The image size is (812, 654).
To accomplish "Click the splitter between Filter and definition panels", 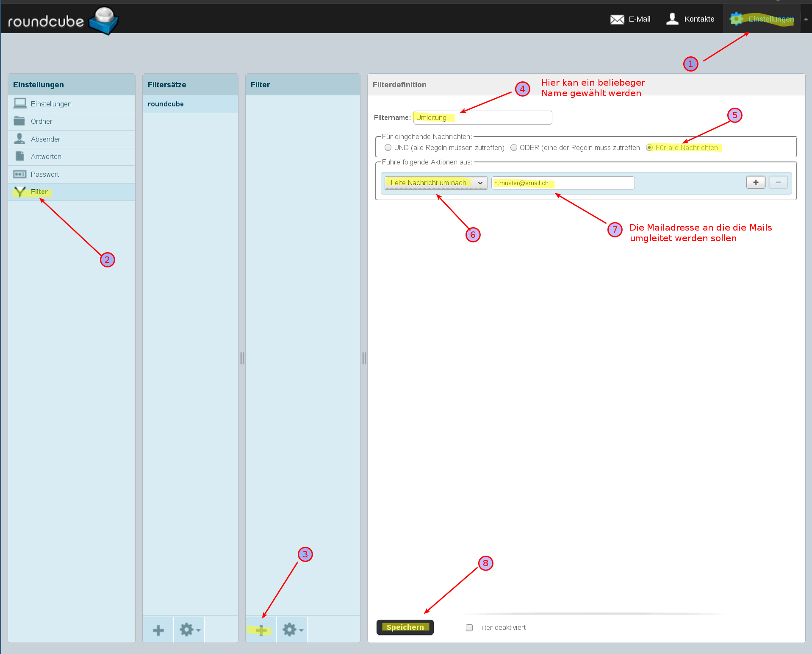I will [364, 358].
